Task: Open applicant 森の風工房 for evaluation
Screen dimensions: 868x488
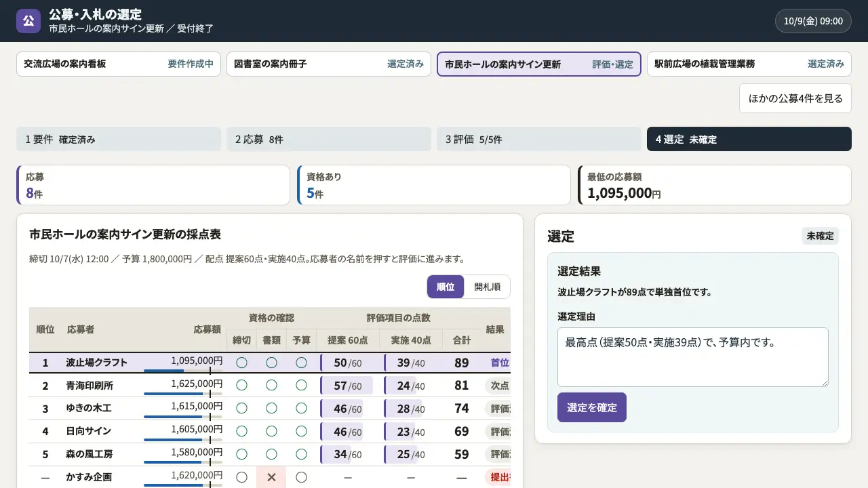Action: click(90, 454)
